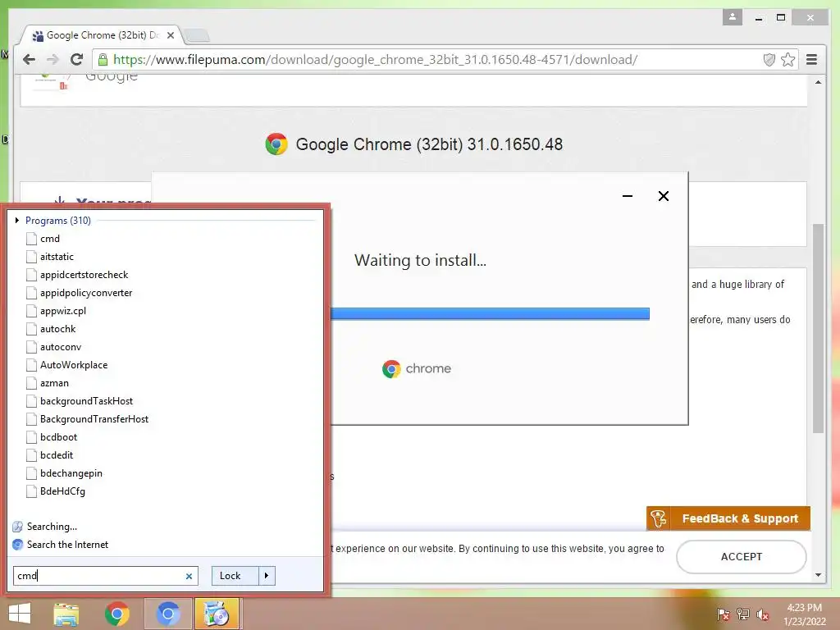The image size is (840, 630).
Task: Minimize the Chrome installer dialog
Action: 628,196
